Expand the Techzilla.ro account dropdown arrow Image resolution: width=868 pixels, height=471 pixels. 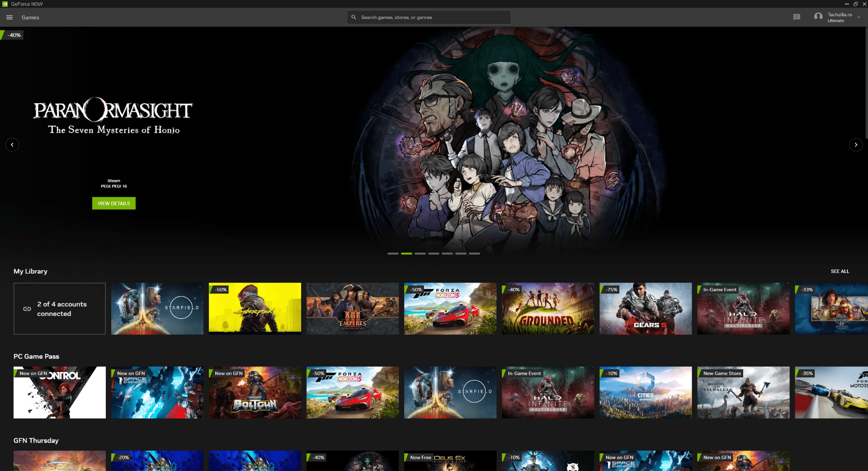(x=859, y=17)
